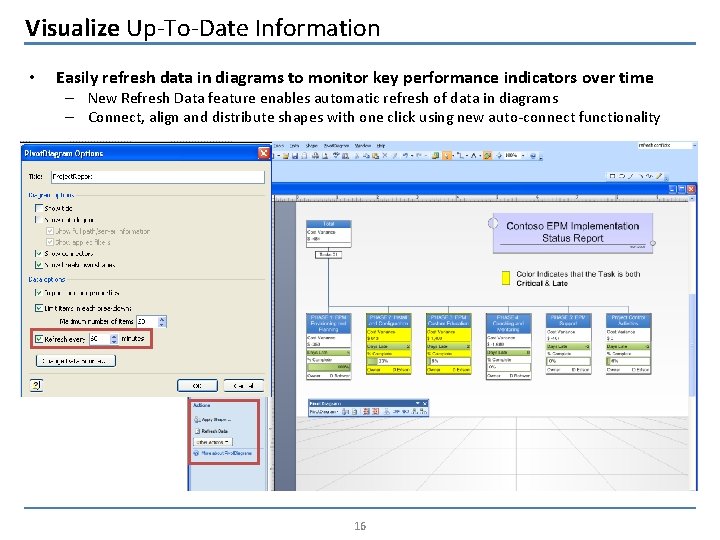Open the PivotDiagram menu in floating toolbar
The height and width of the screenshot is (540, 720).
(326, 412)
